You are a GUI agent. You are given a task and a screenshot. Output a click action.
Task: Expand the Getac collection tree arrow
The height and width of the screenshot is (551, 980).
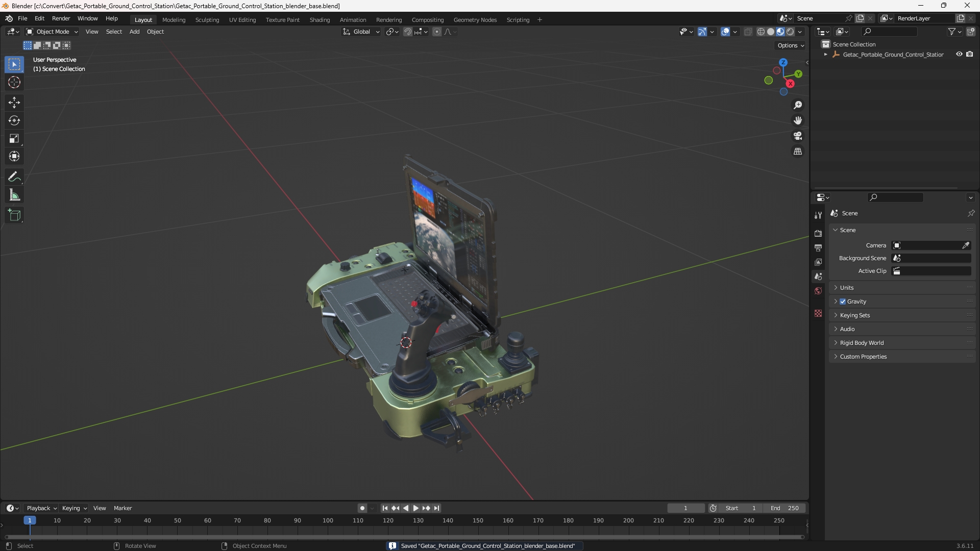[x=825, y=55]
